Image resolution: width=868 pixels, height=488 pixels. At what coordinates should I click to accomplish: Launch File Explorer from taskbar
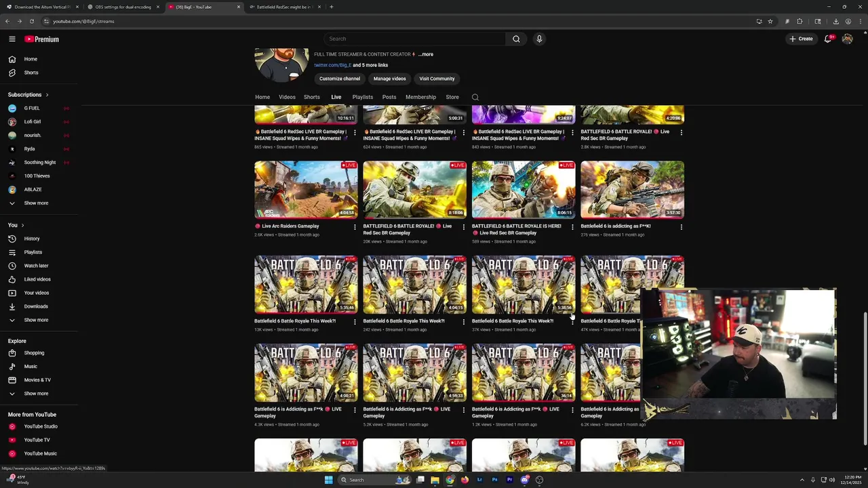point(435,480)
